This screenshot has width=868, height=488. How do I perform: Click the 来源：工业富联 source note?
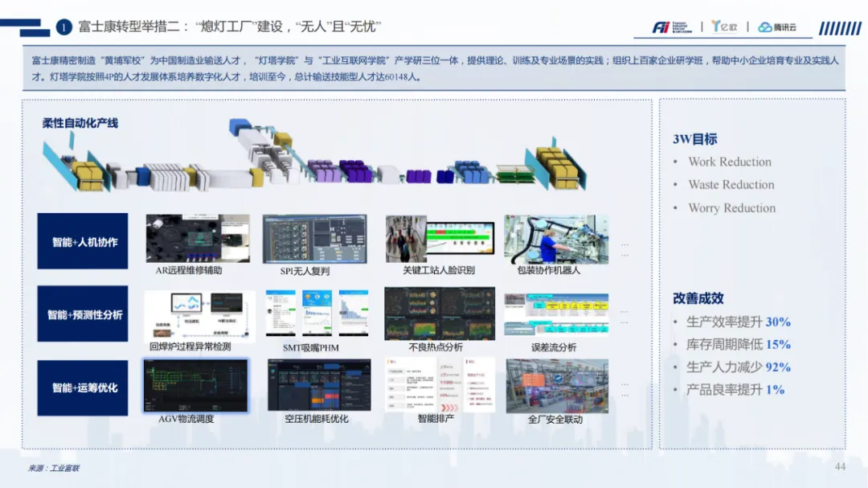click(54, 468)
